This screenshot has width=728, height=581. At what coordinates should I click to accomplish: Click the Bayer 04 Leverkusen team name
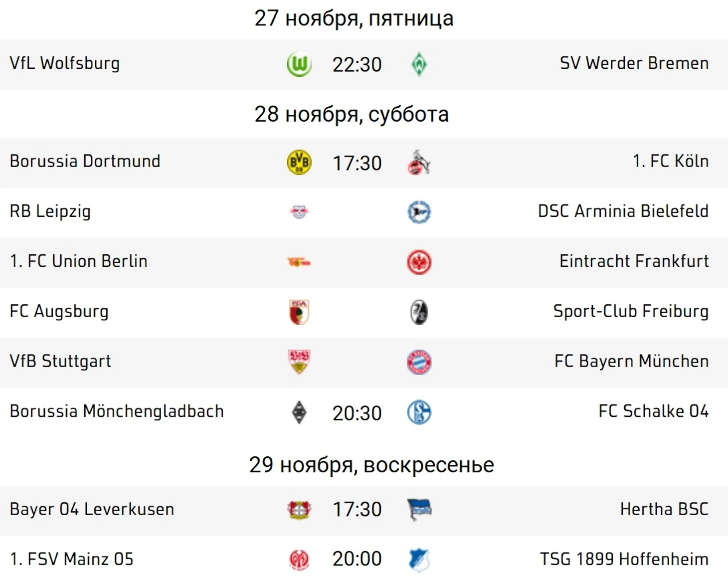pyautogui.click(x=92, y=509)
